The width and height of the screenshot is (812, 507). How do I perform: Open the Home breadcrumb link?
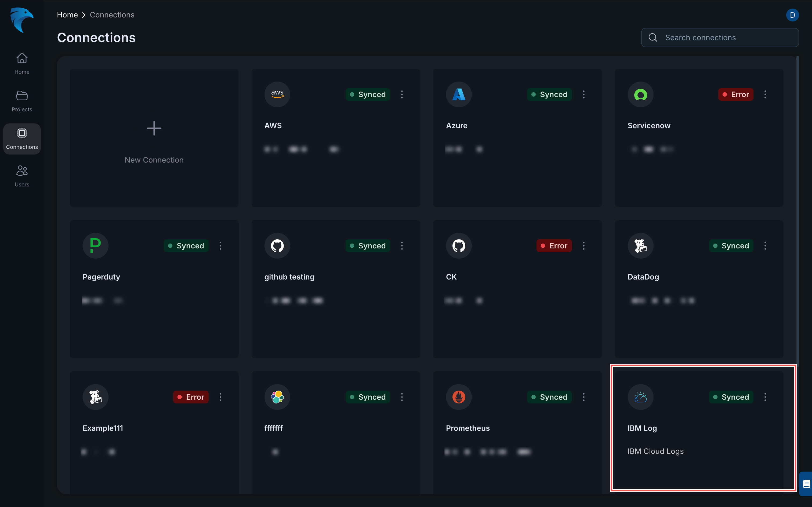pyautogui.click(x=67, y=15)
